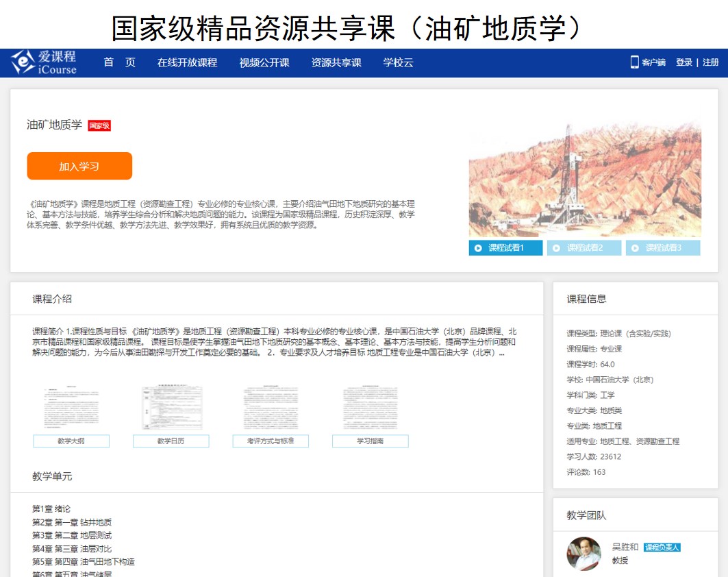The height and width of the screenshot is (577, 728).
Task: Play the 课程试看3 preview
Action: click(x=662, y=248)
